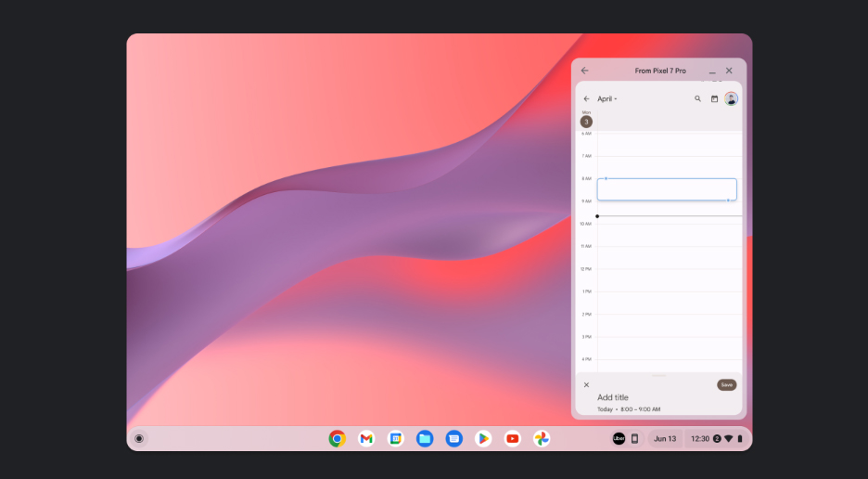Go back using the arrow beside April
This screenshot has height=479, width=868.
(586, 98)
